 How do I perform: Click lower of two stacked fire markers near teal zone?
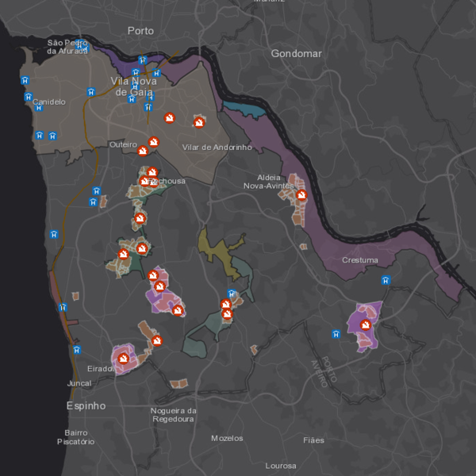tap(227, 314)
